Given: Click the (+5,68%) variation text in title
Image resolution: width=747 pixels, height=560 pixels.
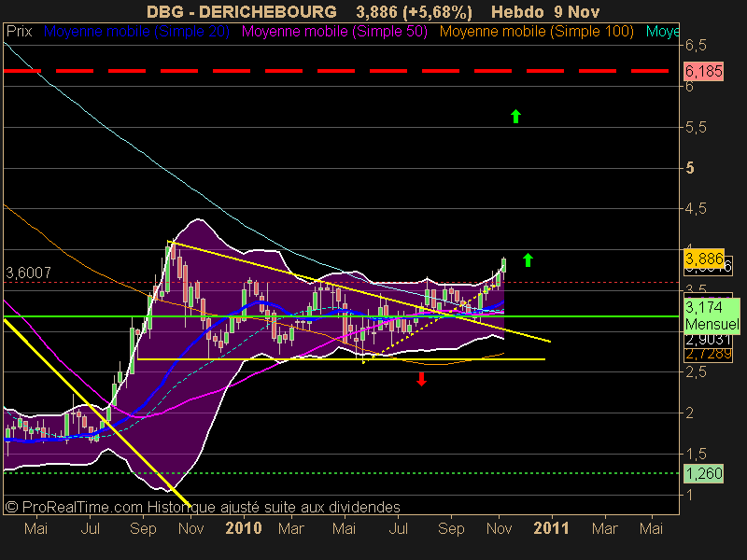Looking at the screenshot, I should (437, 11).
